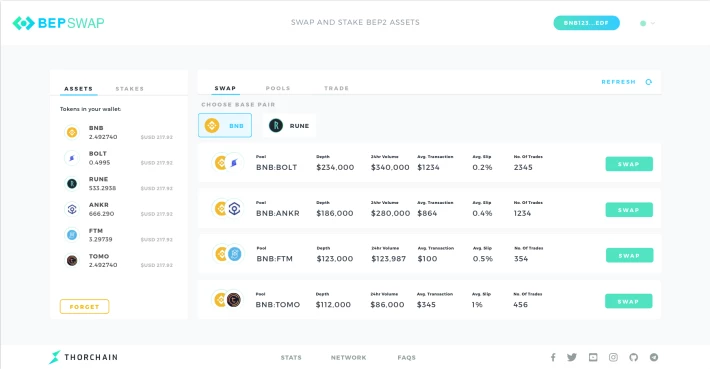Viewport: 710px width, 369px height.
Task: Click the BNB:FTM pool name
Action: 274,259
